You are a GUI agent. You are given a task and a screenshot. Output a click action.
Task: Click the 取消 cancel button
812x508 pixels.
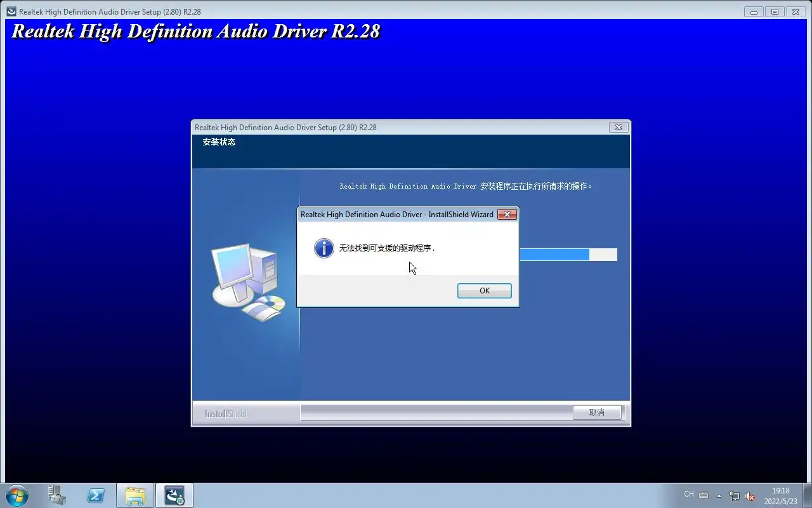596,412
